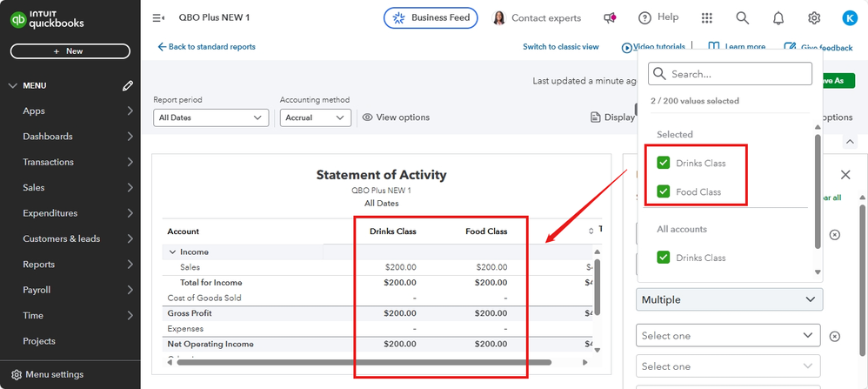Open Expenditures in the left menu
Viewport: 868px width, 389px height.
(50, 213)
